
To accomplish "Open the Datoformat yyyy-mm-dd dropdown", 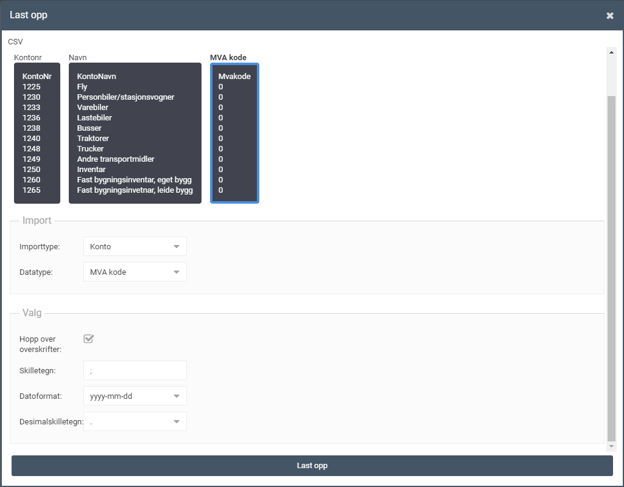I will tap(135, 396).
